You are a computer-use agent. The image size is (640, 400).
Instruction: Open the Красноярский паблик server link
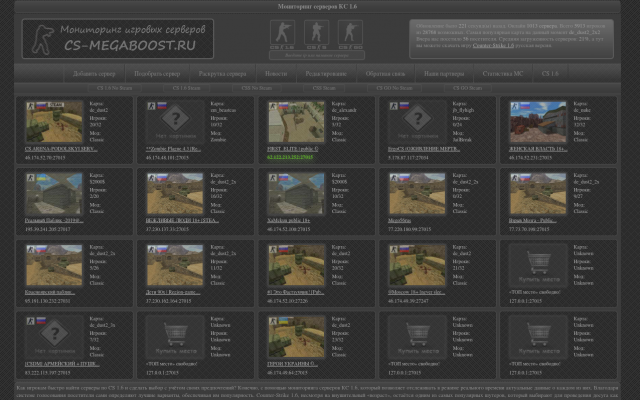pyautogui.click(x=50, y=292)
